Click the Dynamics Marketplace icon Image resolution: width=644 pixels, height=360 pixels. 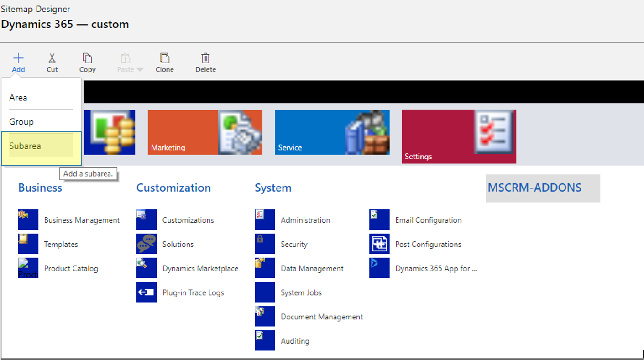coord(147,268)
